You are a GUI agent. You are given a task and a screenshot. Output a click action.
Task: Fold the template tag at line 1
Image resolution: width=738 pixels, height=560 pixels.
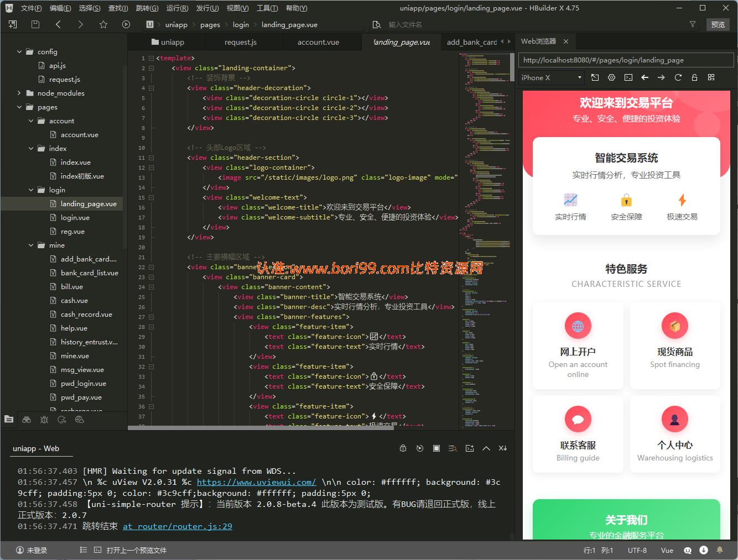(x=152, y=58)
